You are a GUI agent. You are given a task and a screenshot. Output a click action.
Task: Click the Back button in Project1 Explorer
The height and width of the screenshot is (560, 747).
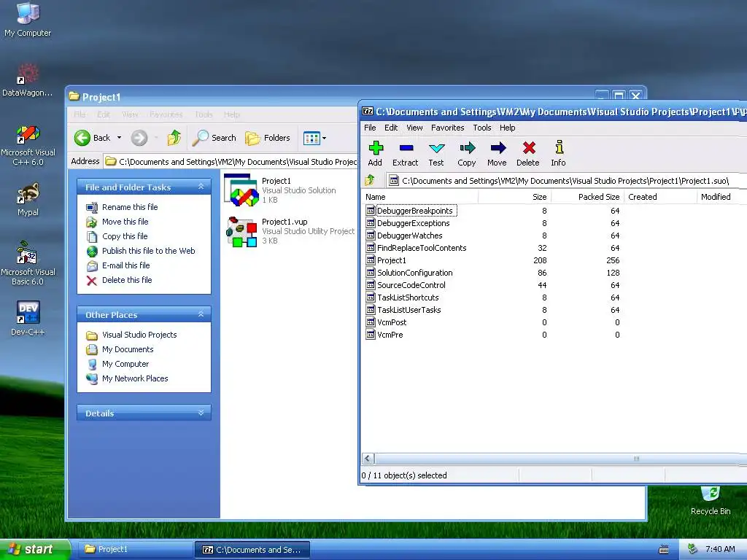pyautogui.click(x=93, y=138)
